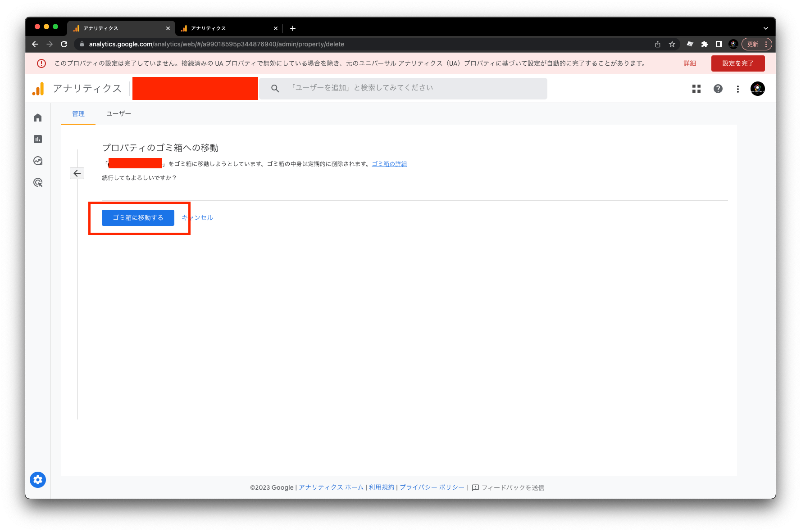Open Reports bar-chart icon in sidebar

[x=38, y=139]
